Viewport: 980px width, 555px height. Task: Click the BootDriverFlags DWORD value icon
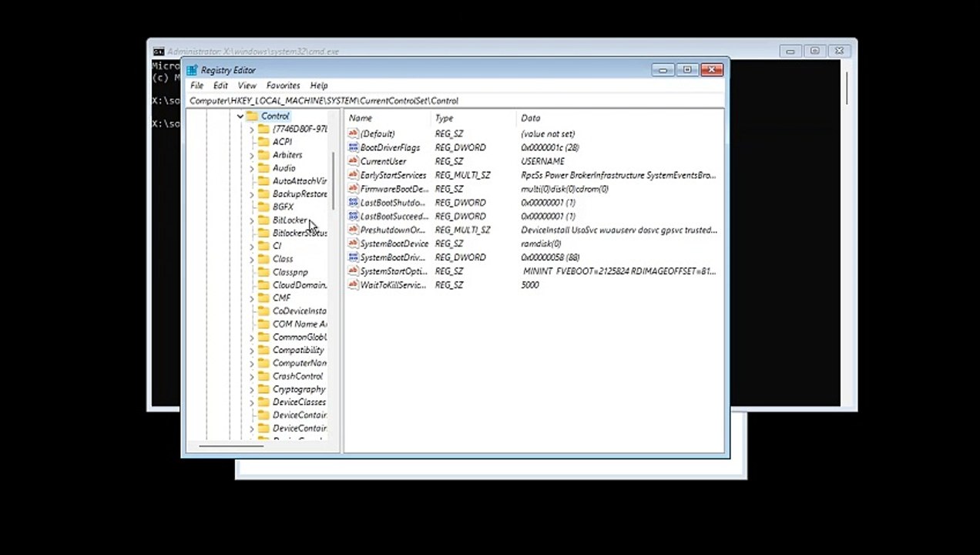[354, 147]
